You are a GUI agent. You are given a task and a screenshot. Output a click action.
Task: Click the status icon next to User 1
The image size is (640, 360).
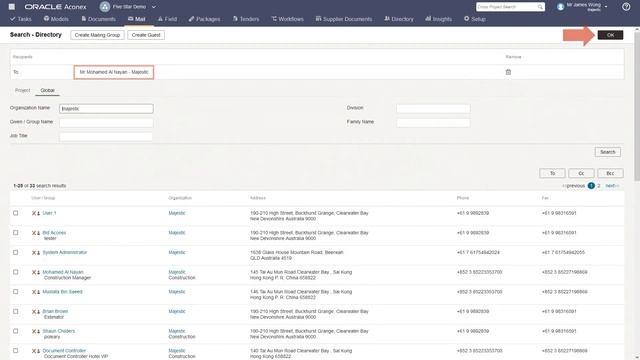click(x=36, y=213)
